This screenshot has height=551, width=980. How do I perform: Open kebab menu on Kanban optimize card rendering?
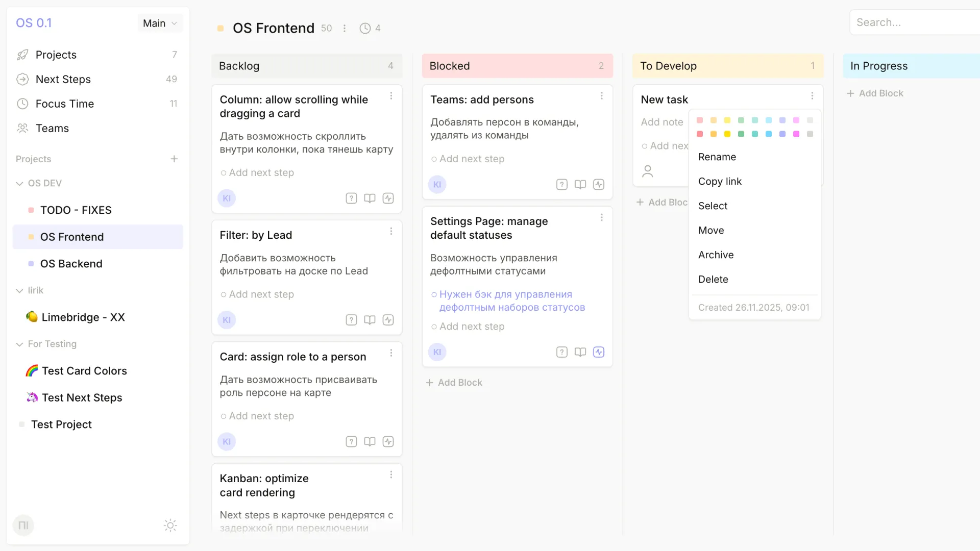point(391,474)
